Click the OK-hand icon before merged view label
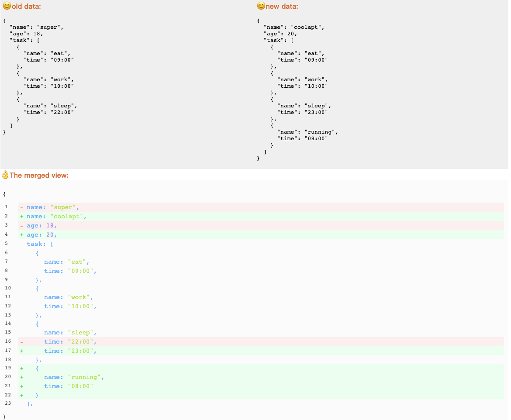The height and width of the screenshot is (420, 511). point(4,175)
